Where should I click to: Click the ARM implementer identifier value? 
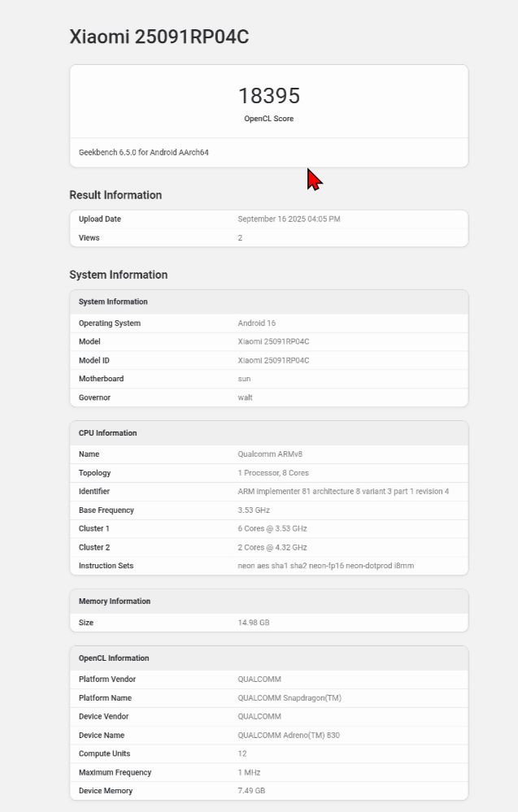click(x=342, y=492)
